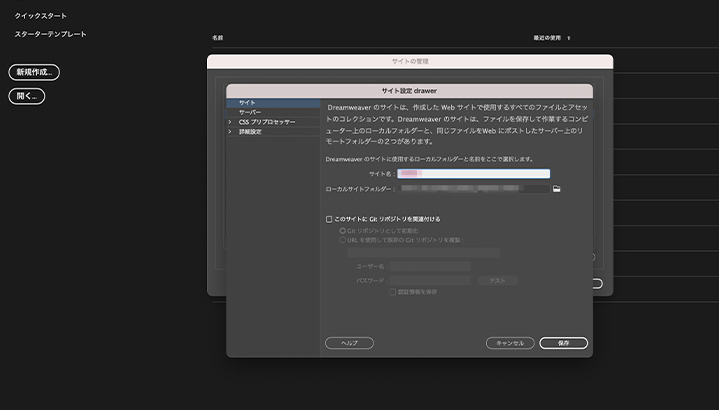Open the クイックスタート section

tap(41, 16)
